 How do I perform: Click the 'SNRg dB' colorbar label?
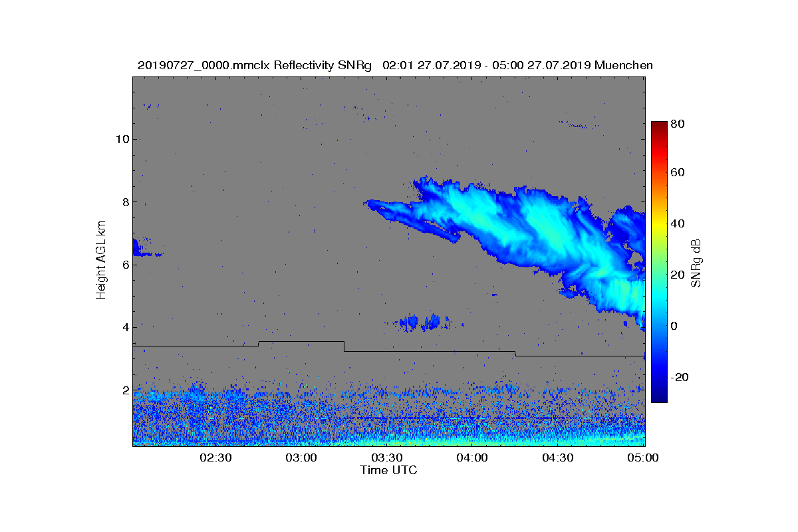point(697,263)
